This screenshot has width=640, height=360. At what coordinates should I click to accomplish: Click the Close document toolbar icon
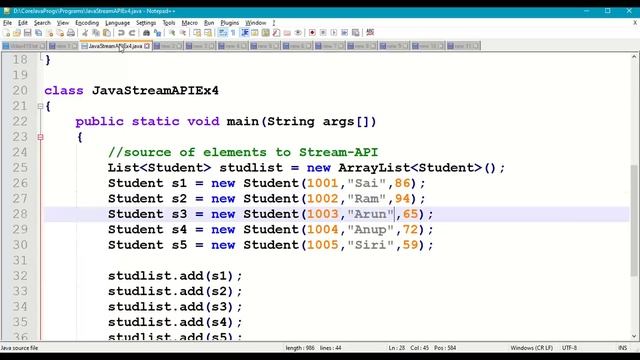point(50,32)
